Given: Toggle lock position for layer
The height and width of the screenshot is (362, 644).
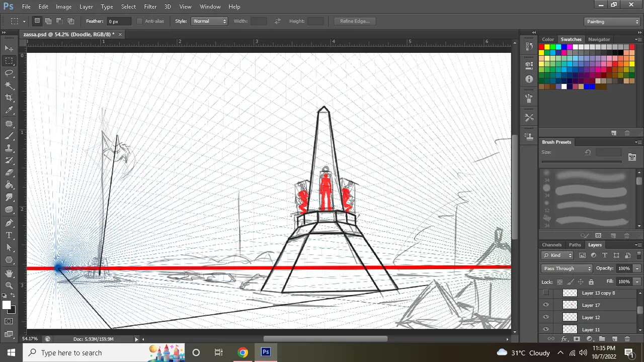Looking at the screenshot, I should [x=581, y=282].
